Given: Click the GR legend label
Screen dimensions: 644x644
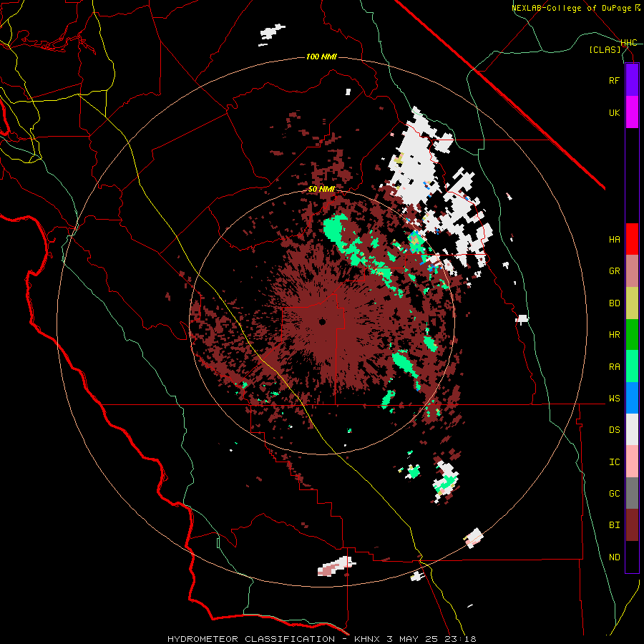Looking at the screenshot, I should [x=614, y=271].
